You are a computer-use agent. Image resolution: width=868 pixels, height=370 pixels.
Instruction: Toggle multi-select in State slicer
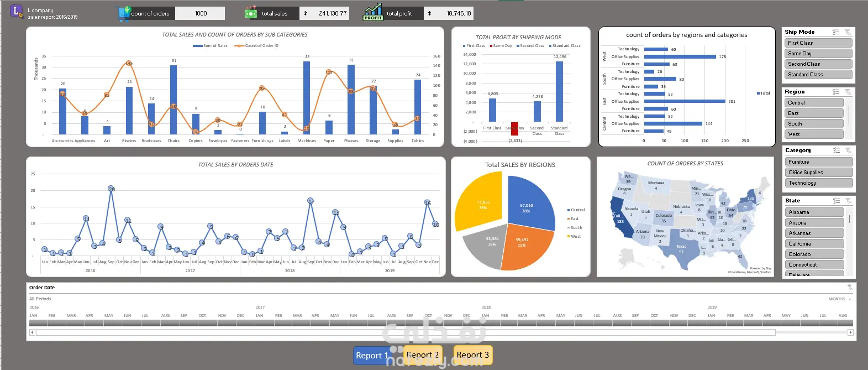pyautogui.click(x=836, y=201)
